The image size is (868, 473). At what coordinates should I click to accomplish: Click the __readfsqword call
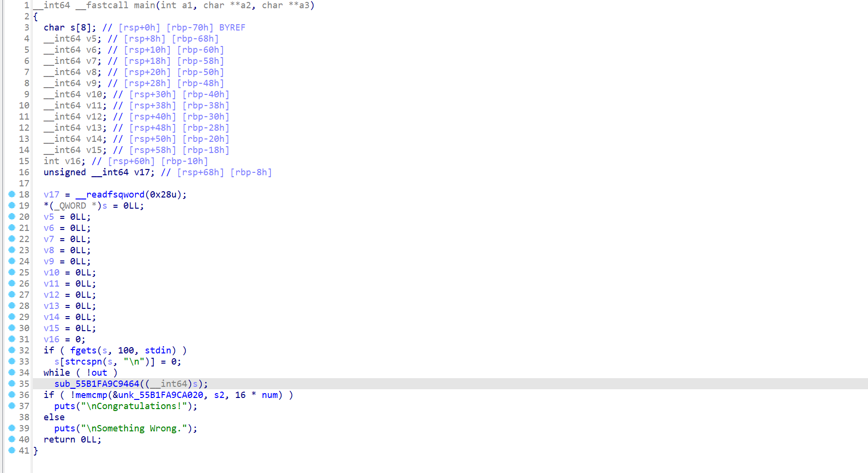point(110,195)
